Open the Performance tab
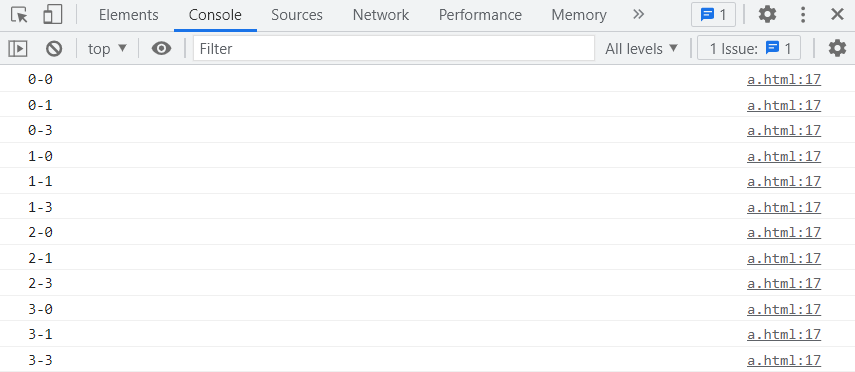Image resolution: width=855 pixels, height=372 pixels. pos(480,15)
